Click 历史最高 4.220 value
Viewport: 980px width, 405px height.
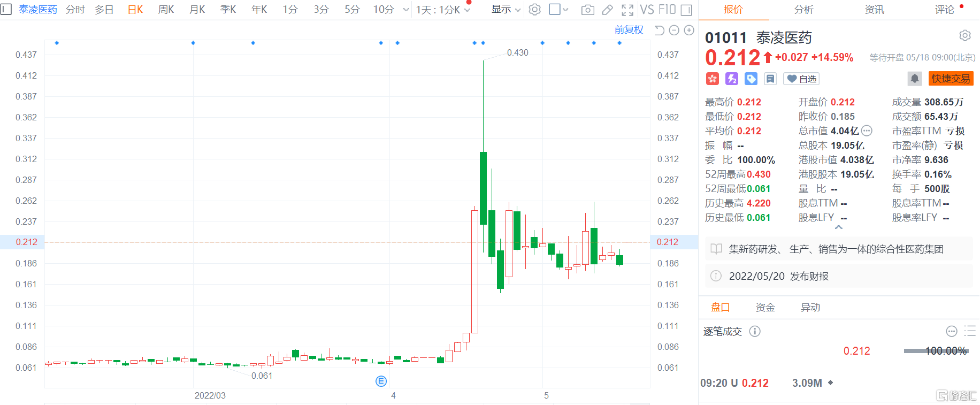point(759,203)
